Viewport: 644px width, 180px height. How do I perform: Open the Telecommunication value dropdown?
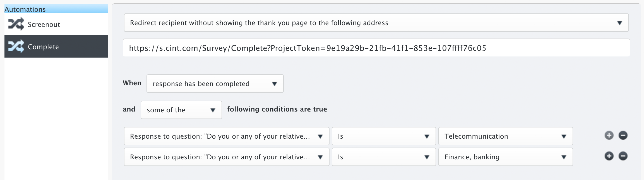click(x=506, y=136)
